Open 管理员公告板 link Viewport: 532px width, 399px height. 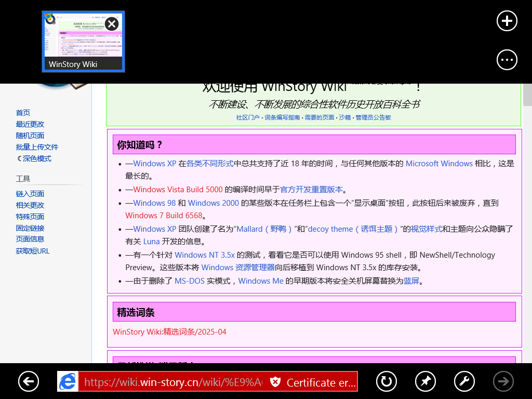[x=373, y=117]
